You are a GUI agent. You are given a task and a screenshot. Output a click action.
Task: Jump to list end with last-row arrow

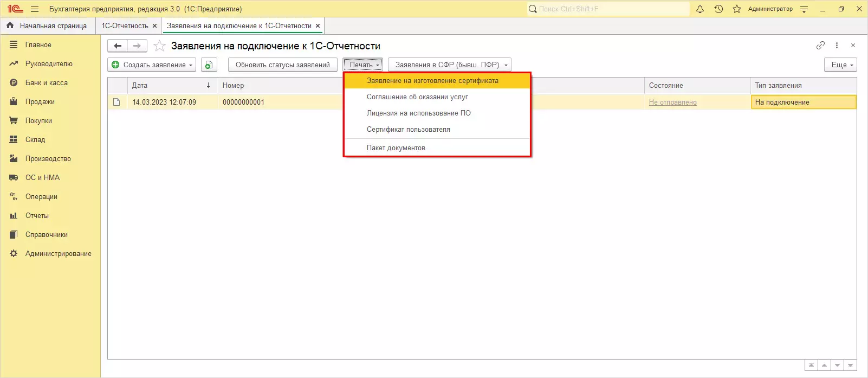850,366
